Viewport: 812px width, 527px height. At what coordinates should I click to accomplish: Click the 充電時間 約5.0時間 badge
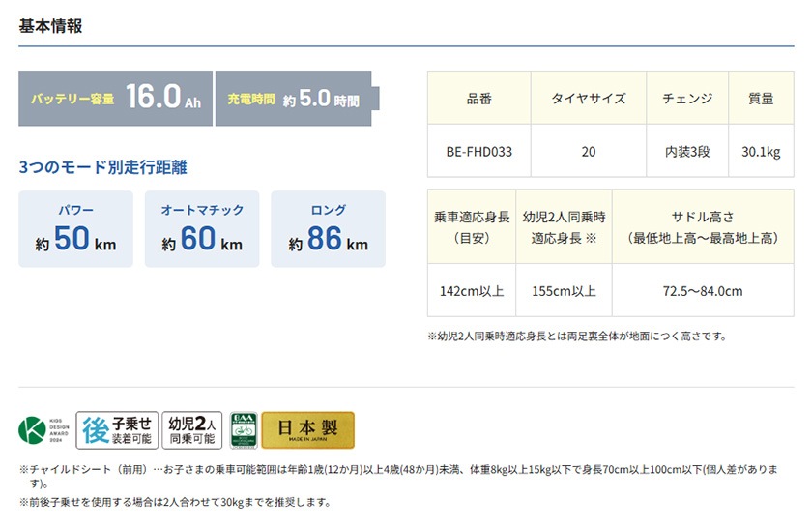tap(295, 99)
